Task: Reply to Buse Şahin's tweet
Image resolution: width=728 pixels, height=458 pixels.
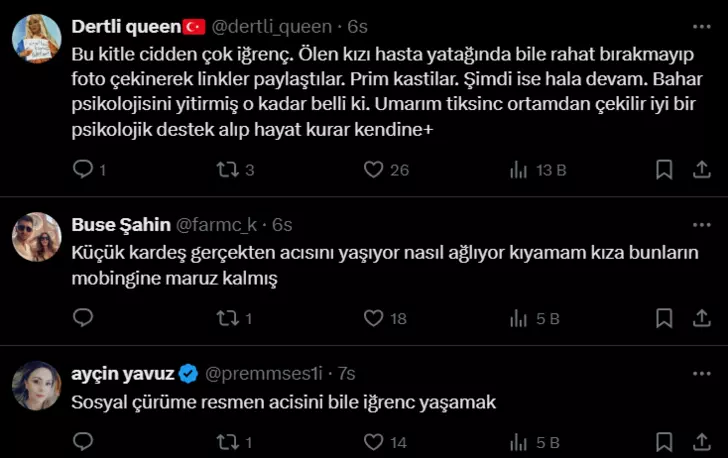Action: 83,318
